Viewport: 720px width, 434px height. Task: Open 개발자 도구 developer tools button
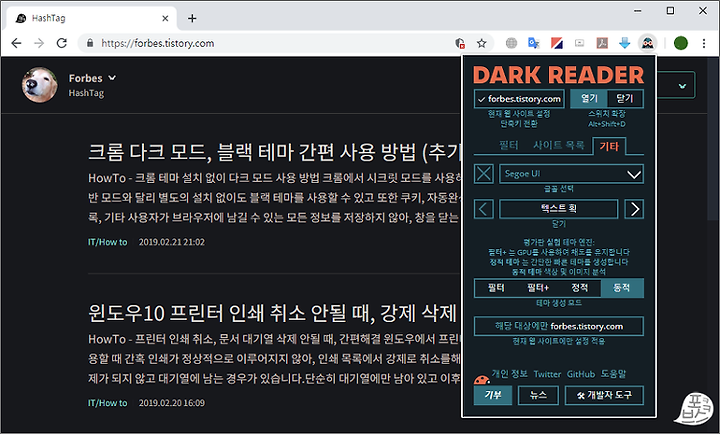(604, 395)
